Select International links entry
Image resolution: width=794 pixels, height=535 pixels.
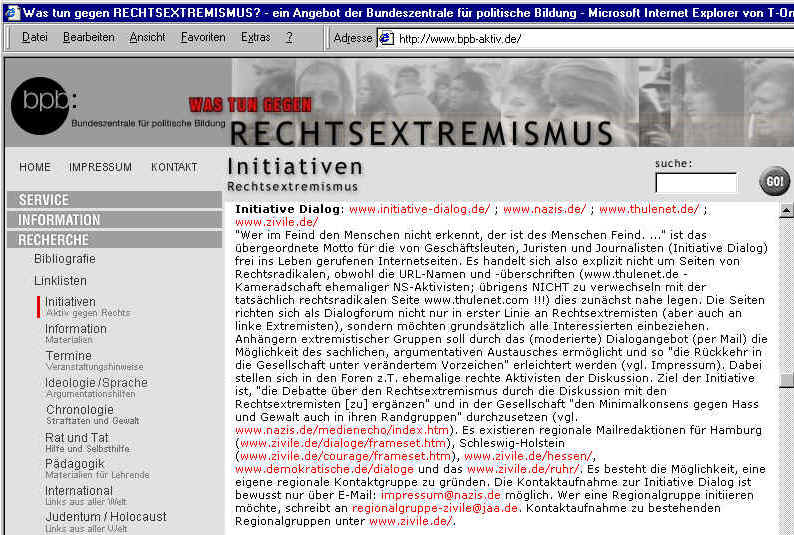[86, 496]
